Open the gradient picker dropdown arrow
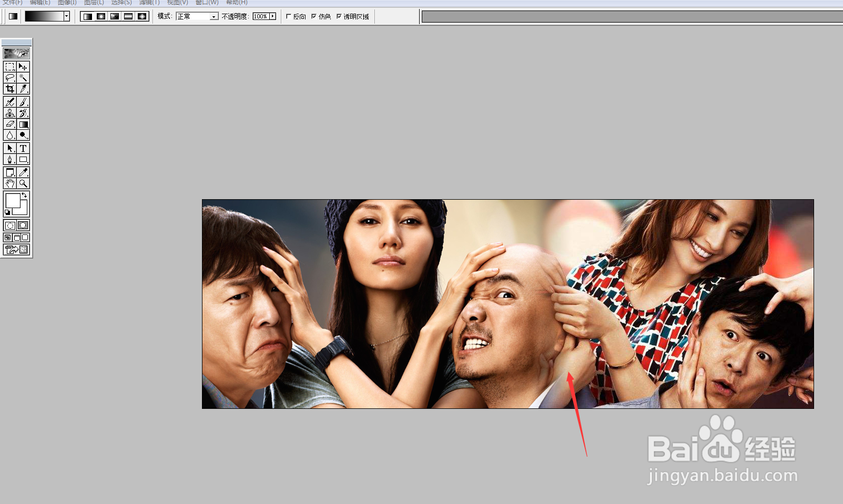The width and height of the screenshot is (843, 504). tap(67, 16)
